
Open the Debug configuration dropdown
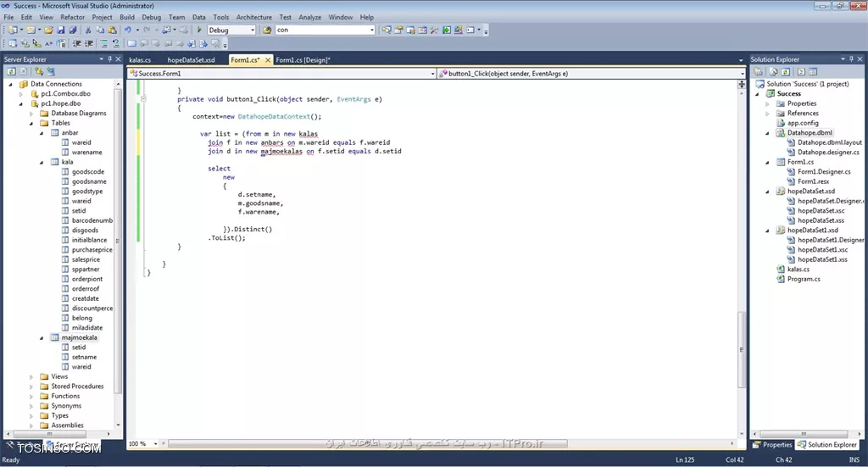click(x=253, y=30)
